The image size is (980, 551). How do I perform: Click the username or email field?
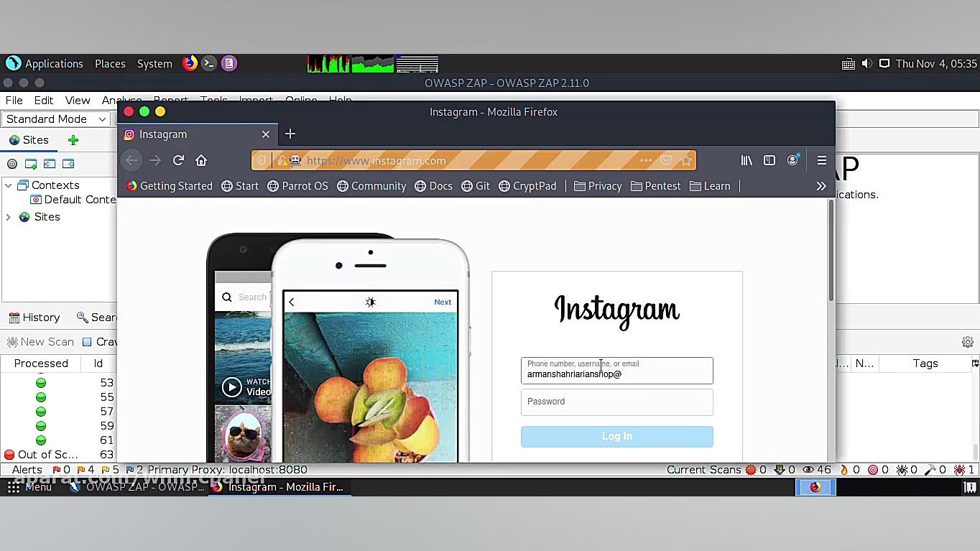coord(617,371)
